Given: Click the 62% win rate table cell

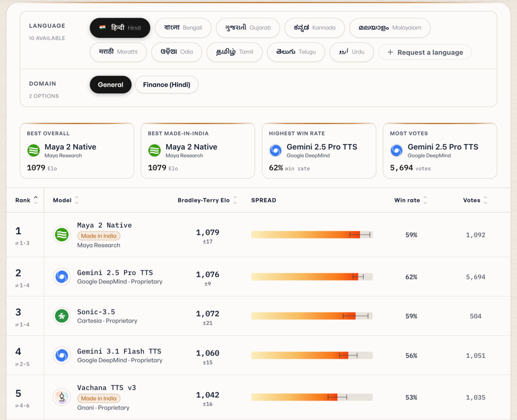Looking at the screenshot, I should coord(411,277).
